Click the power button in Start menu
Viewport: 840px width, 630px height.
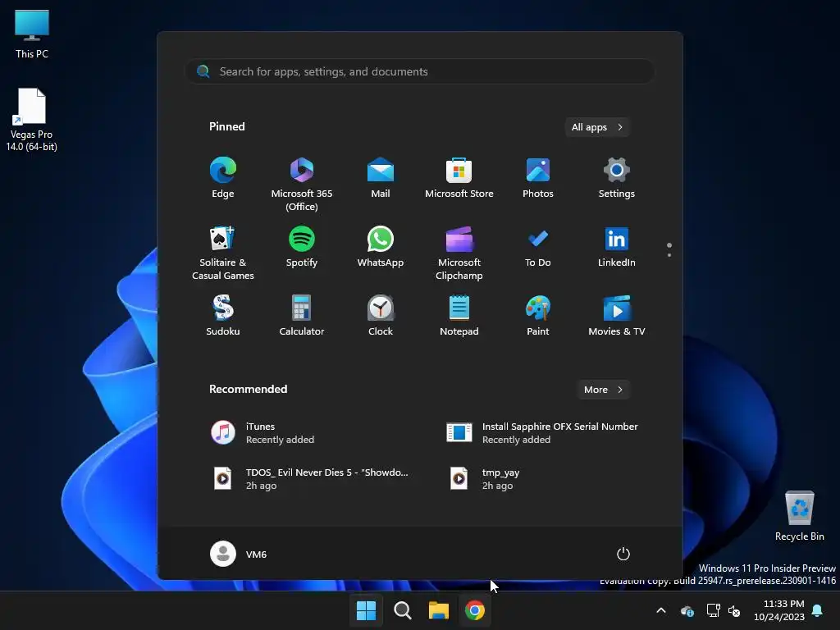[623, 554]
